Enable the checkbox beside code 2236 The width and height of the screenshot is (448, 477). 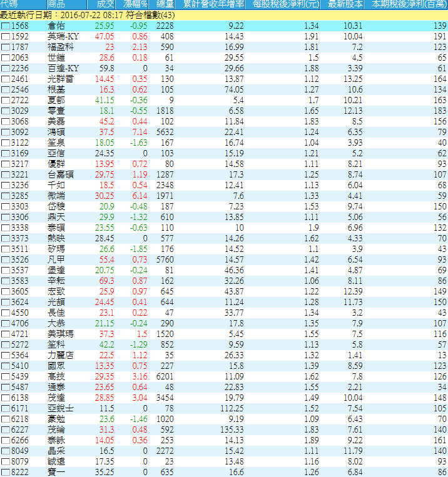[x=6, y=69]
